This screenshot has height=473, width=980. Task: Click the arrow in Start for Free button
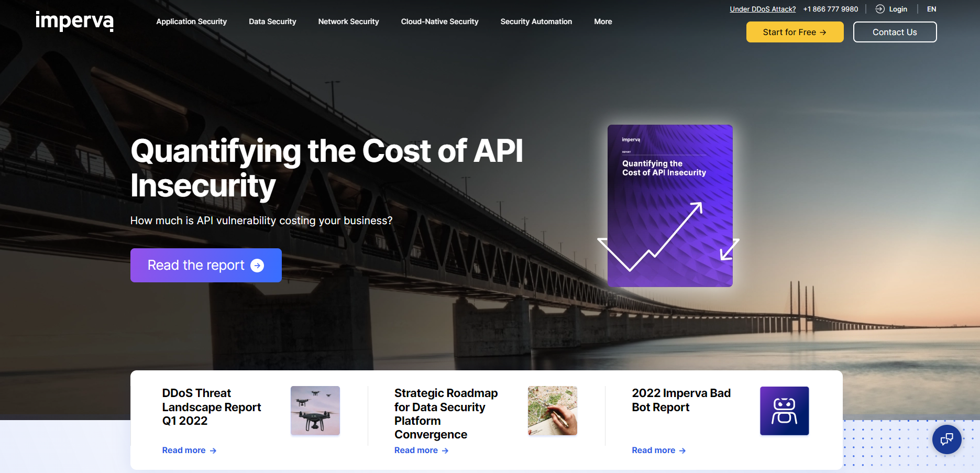point(823,32)
